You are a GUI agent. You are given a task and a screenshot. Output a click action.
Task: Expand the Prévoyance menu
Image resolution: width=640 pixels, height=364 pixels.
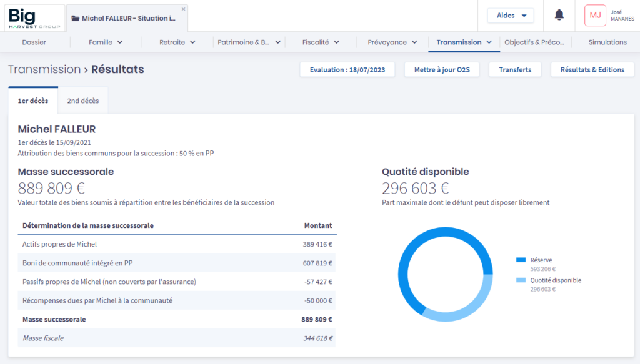tap(392, 42)
